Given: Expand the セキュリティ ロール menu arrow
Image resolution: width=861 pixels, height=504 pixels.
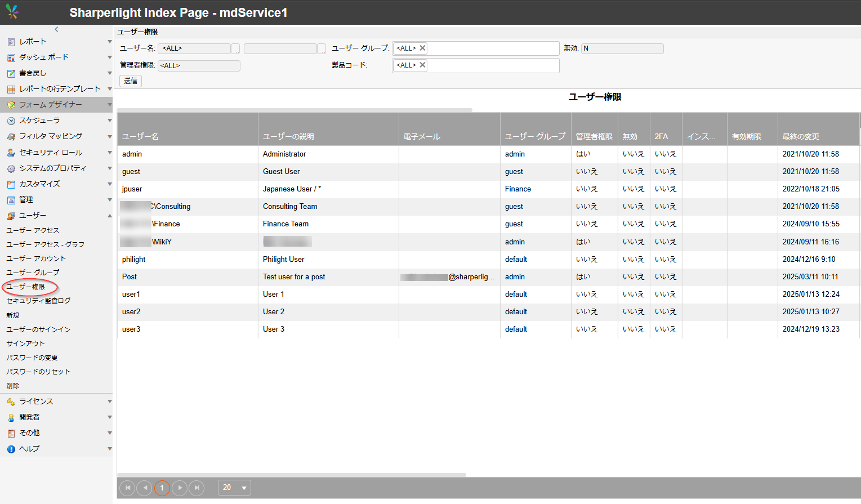Looking at the screenshot, I should 109,153.
